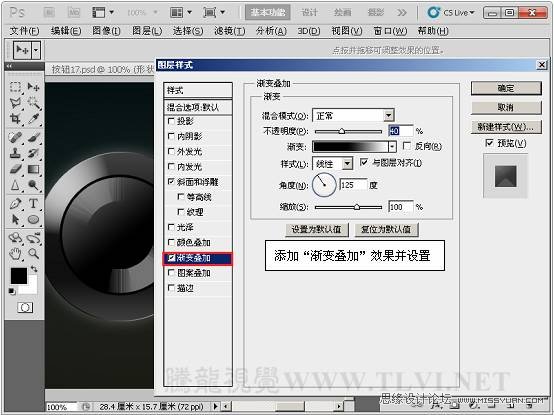Adjust the 缩放 scale slider

click(357, 207)
